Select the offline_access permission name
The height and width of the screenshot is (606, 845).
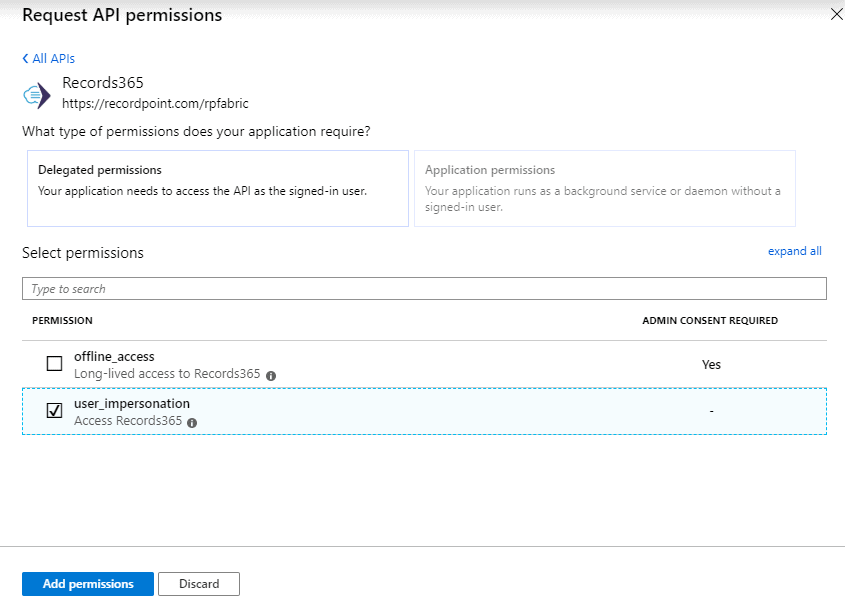[x=114, y=357]
